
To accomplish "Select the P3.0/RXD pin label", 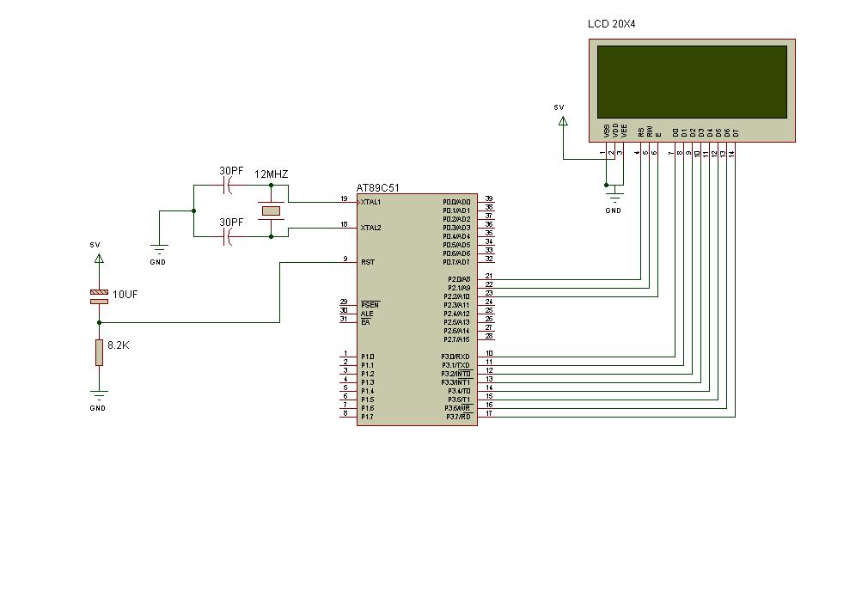I will 456,357.
